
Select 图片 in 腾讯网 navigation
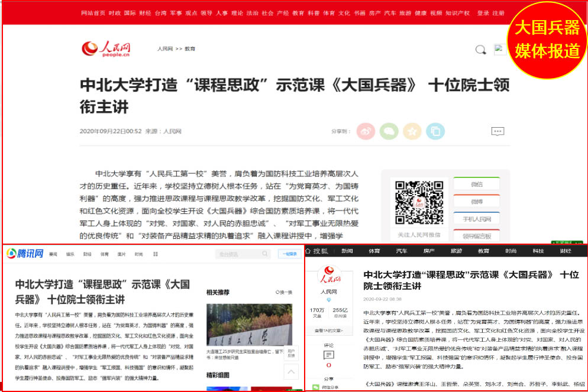pos(121,254)
